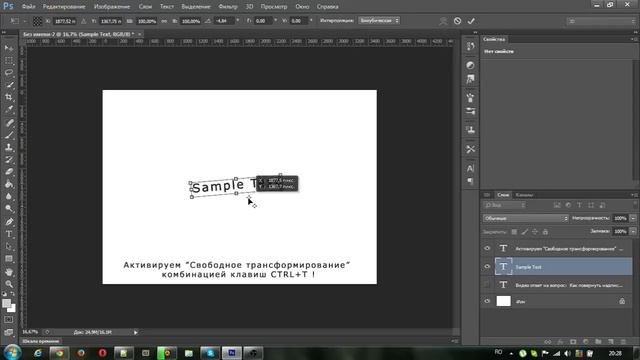Toggle the type layers filter
Viewport: 640px width, 360px height.
click(x=579, y=205)
